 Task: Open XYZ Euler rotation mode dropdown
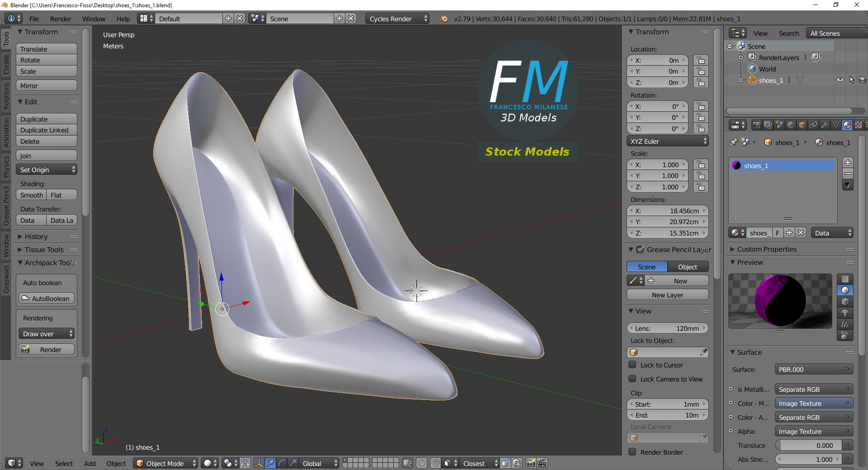668,141
